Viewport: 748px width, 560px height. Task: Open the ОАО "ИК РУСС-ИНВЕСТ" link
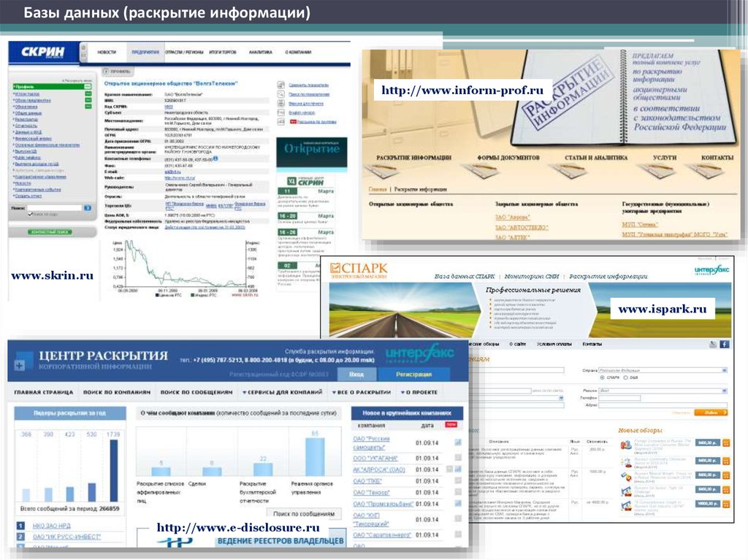(66, 537)
